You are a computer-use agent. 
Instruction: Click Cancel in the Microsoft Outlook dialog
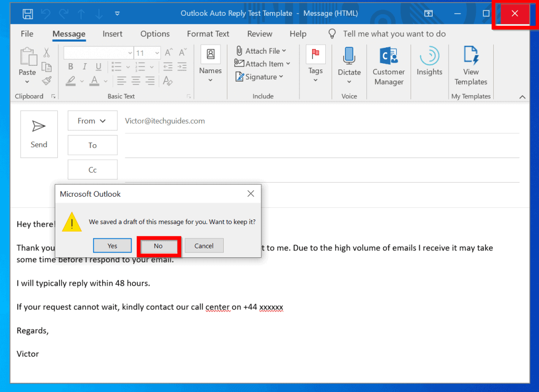(204, 246)
